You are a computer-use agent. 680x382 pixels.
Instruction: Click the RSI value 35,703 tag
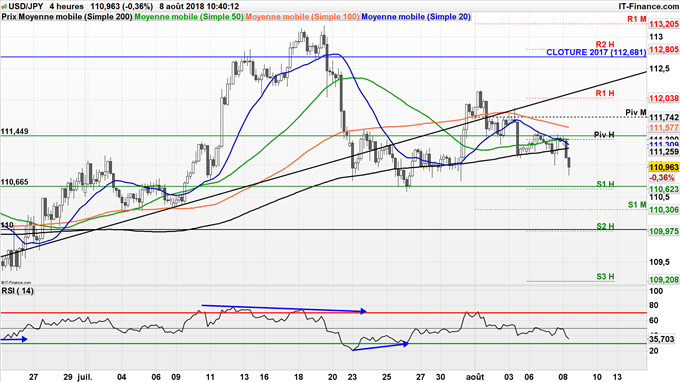coord(662,339)
